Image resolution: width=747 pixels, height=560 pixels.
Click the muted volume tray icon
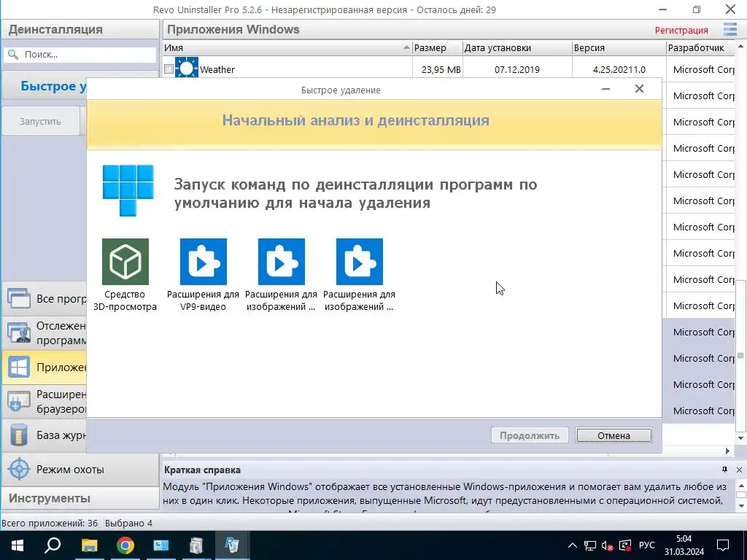[607, 545]
